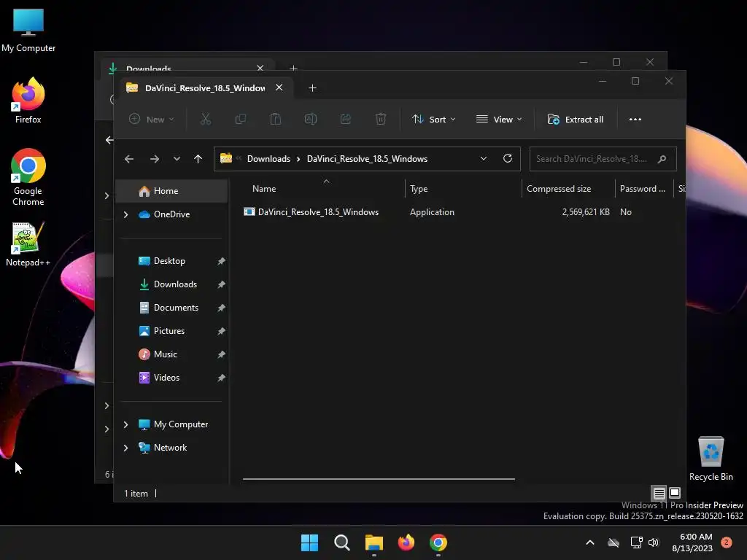
Task: Click the Rename icon in toolbar
Action: click(x=311, y=119)
